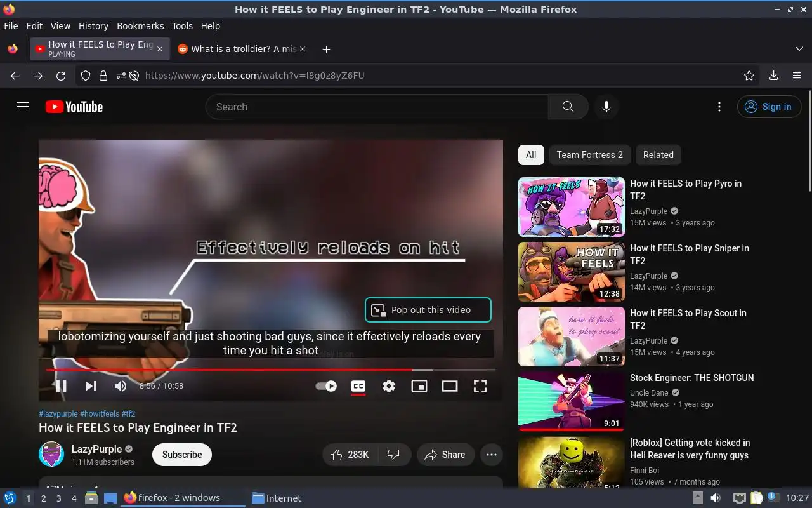The image size is (812, 508).
Task: Open How it FEELS to Play Scout title
Action: pos(688,319)
